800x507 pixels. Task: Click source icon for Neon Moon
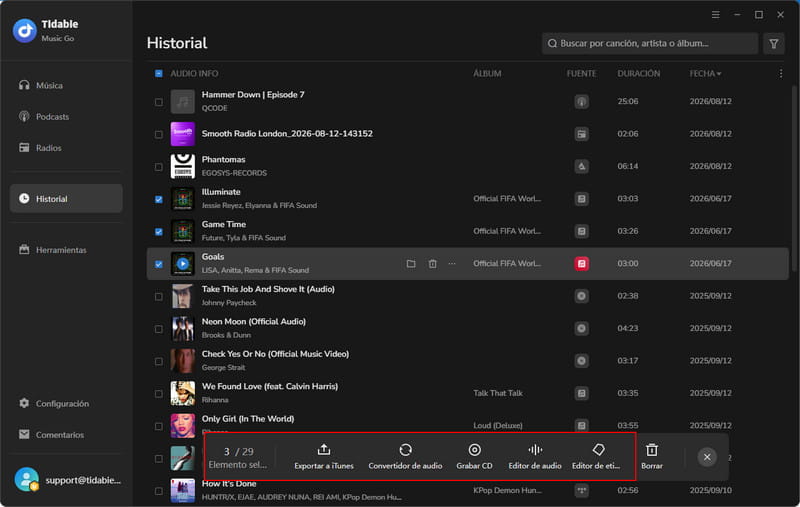582,328
